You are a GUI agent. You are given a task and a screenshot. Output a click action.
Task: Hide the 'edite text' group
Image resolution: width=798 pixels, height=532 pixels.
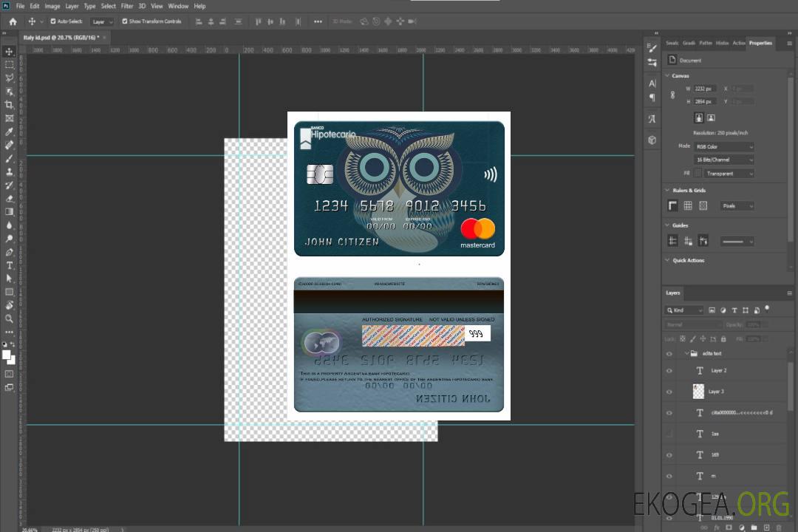pos(669,354)
